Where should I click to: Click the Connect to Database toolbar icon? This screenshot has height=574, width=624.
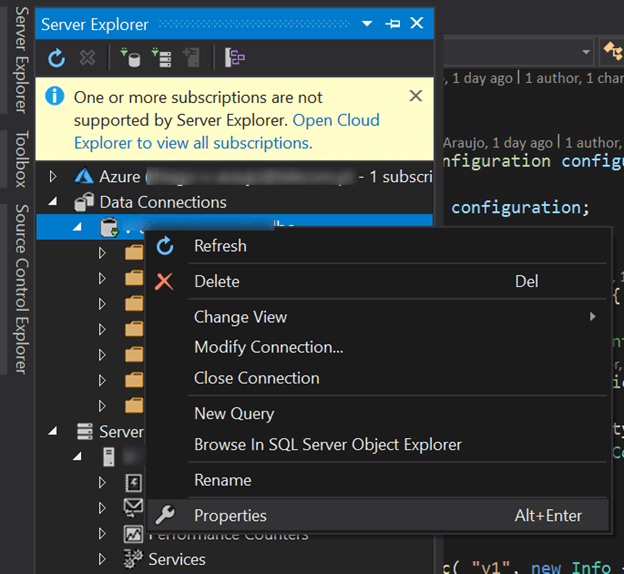[x=129, y=58]
